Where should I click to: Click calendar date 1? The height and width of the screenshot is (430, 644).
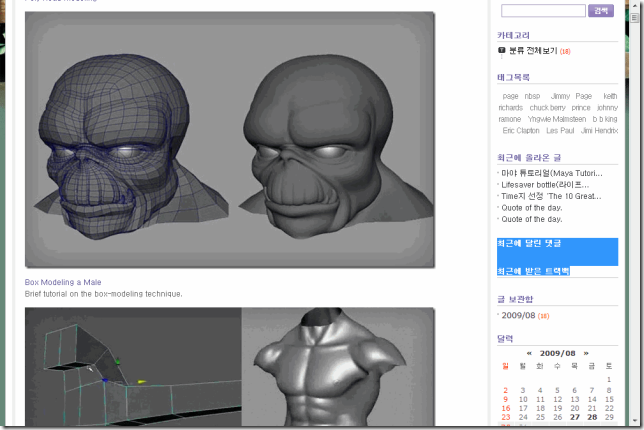tap(609, 379)
